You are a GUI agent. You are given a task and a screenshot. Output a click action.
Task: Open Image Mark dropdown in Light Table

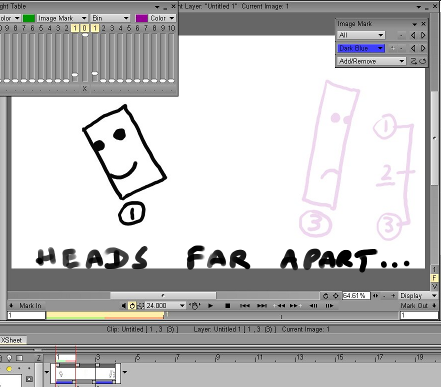click(62, 18)
